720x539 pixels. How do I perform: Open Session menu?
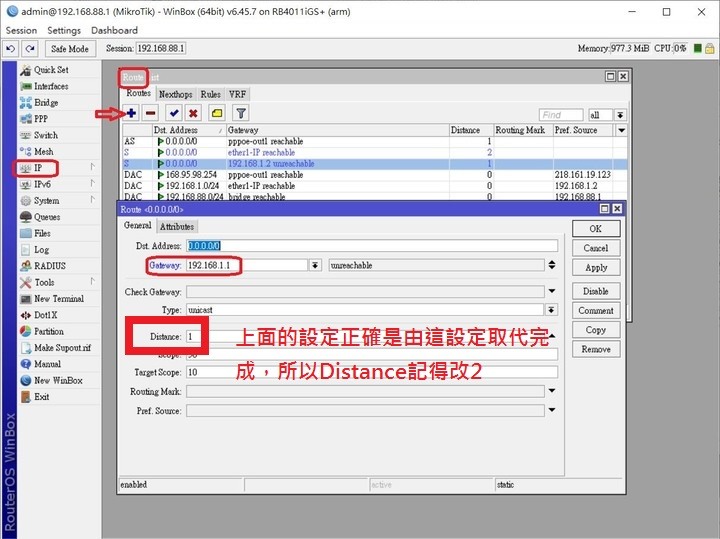[x=21, y=30]
